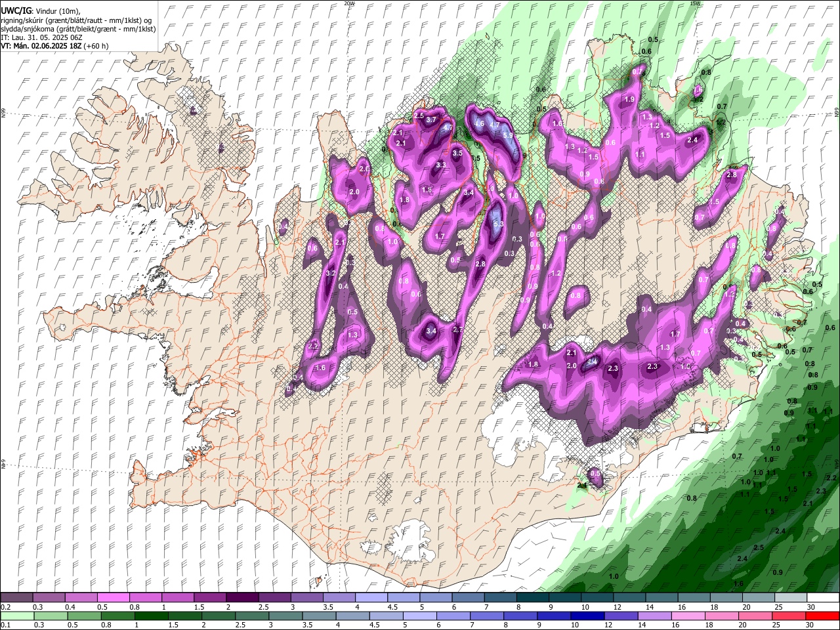
Task: Click the light pink 16 rain legend swatch
Action: [x=688, y=616]
